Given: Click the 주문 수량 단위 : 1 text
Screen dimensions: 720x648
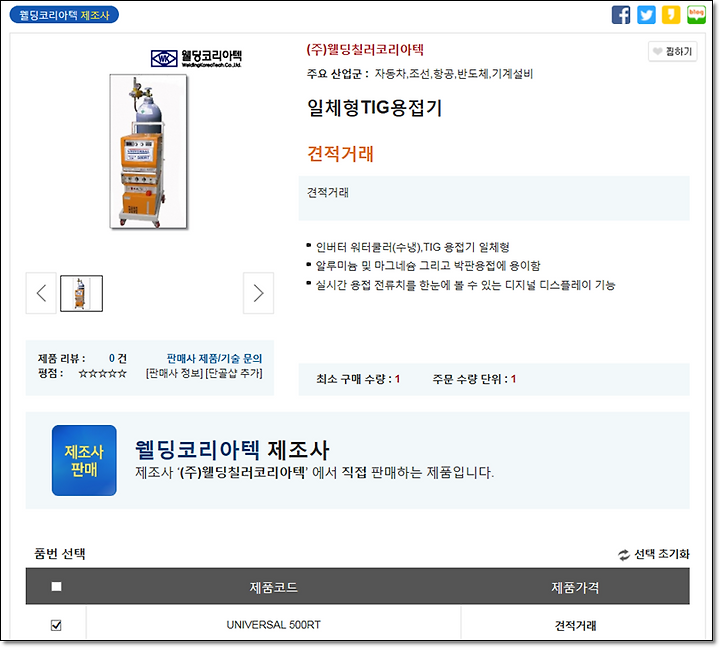Looking at the screenshot, I should click(x=474, y=379).
